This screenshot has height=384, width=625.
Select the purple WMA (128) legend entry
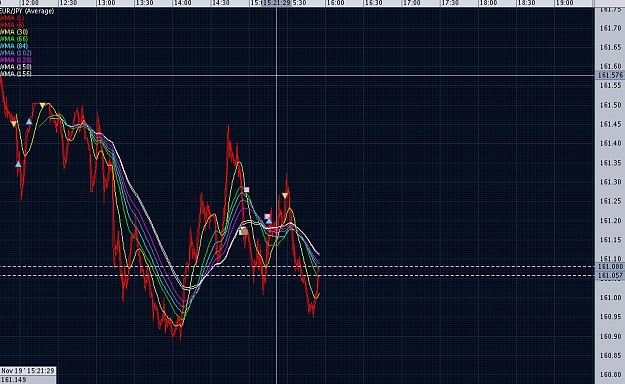pos(16,60)
